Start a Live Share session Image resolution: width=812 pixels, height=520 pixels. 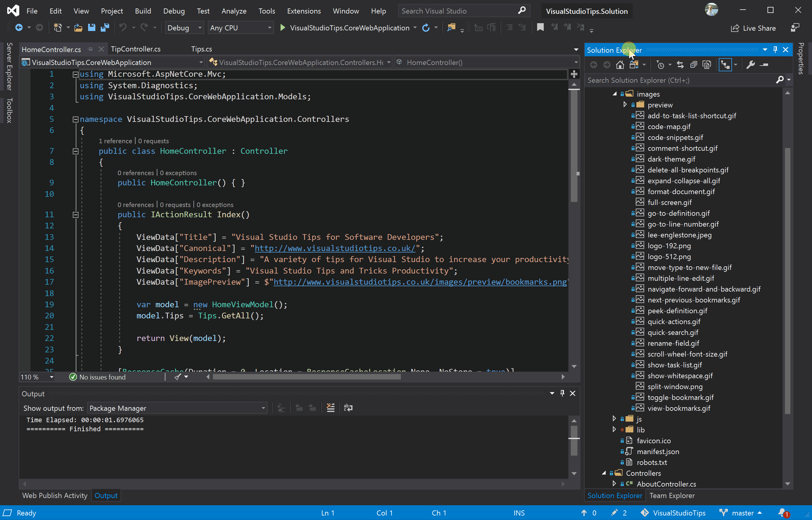(x=754, y=28)
